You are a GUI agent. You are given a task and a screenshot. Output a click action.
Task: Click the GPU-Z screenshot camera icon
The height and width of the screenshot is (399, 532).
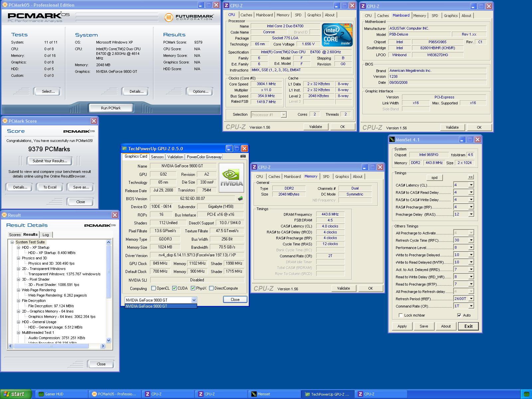(x=243, y=156)
